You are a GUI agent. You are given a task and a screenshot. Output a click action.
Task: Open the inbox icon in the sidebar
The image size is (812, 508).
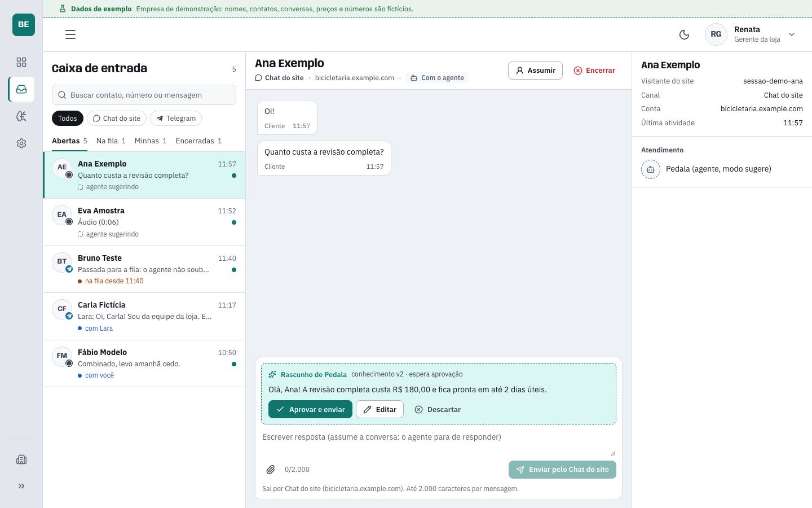coord(21,89)
